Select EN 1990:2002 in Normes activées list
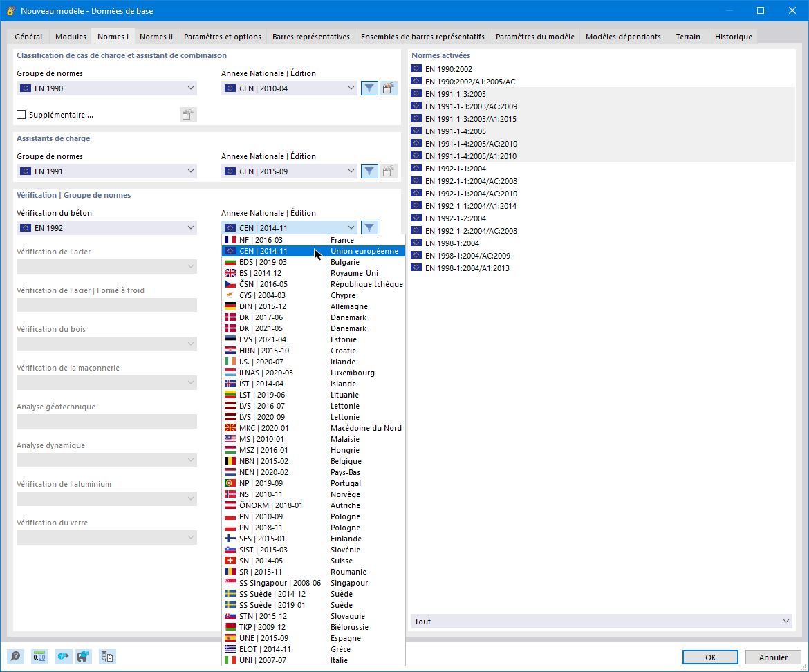Image resolution: width=809 pixels, height=672 pixels. tap(602, 68)
